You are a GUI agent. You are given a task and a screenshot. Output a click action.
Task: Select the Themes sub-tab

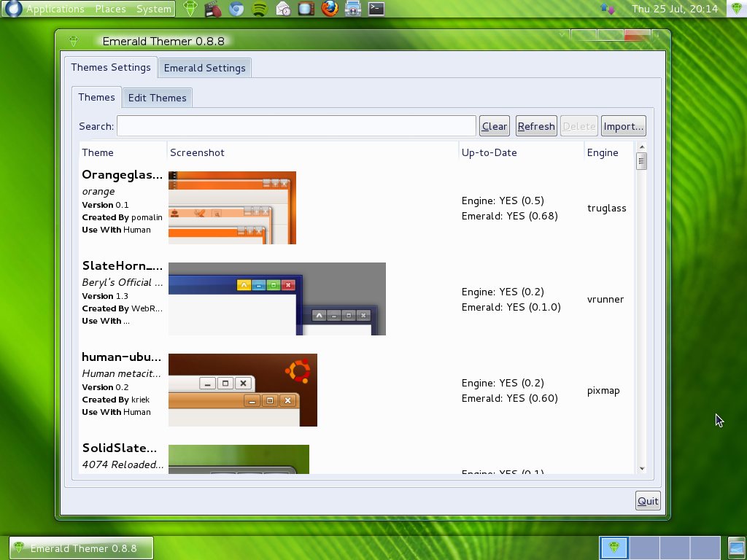[x=96, y=97]
